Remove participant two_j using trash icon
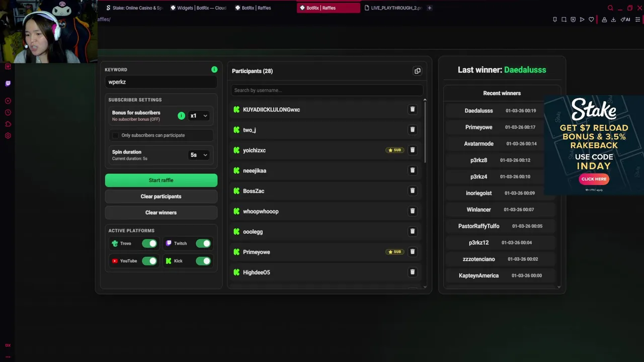Viewport: 644px width, 362px height. point(412,130)
